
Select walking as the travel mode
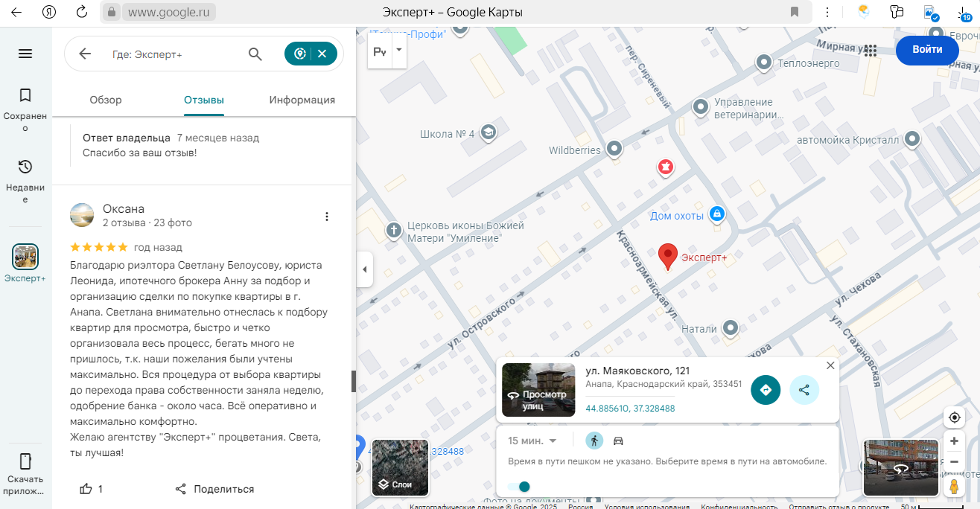pos(594,441)
